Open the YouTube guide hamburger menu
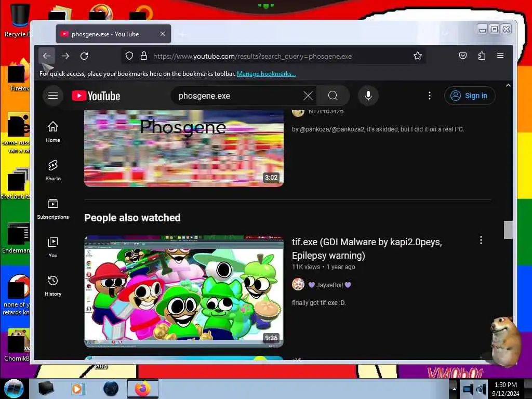Viewport: 532px width, 399px height. click(x=53, y=96)
